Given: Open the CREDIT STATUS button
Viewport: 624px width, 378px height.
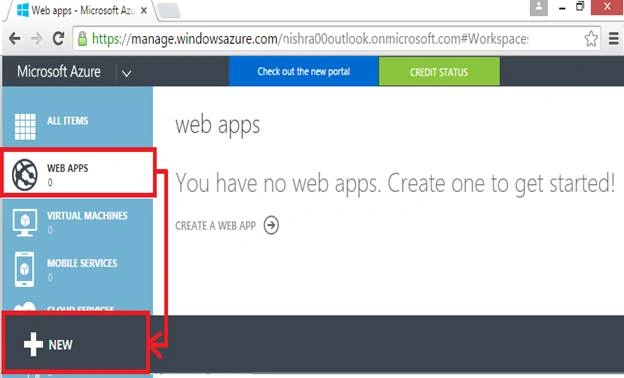Looking at the screenshot, I should [x=439, y=72].
